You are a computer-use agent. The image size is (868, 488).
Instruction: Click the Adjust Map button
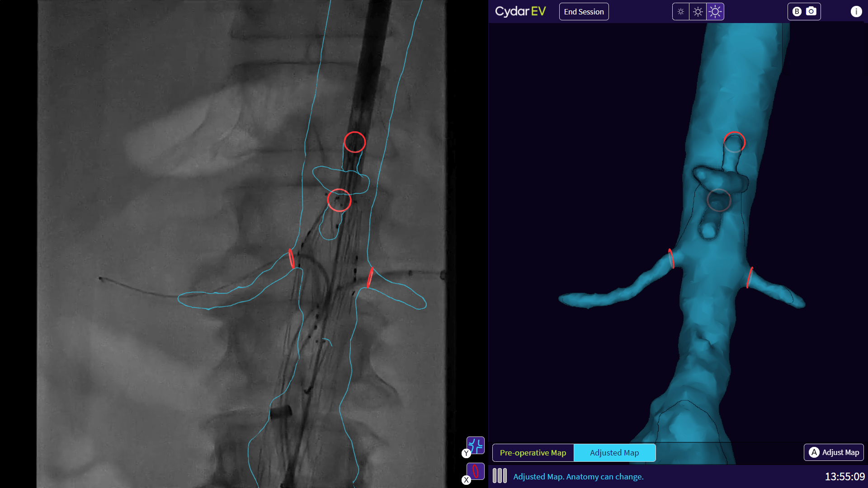point(833,452)
